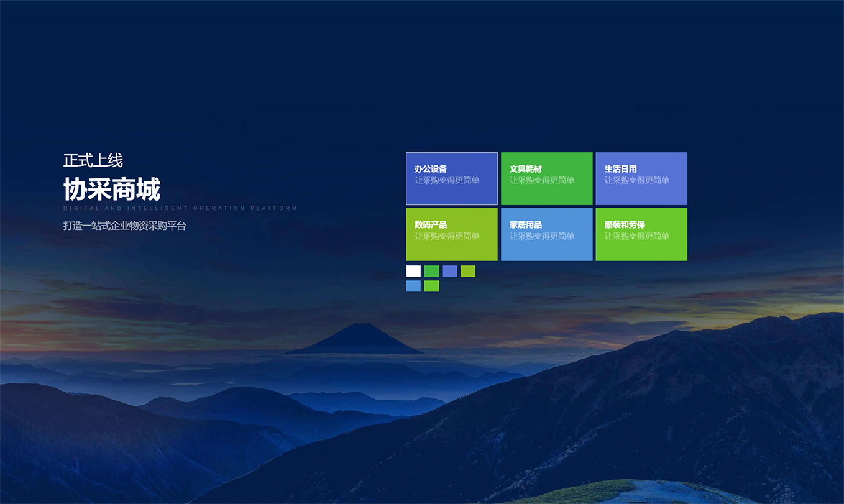Click the white indicator square below tiles
The image size is (844, 504).
click(x=413, y=271)
